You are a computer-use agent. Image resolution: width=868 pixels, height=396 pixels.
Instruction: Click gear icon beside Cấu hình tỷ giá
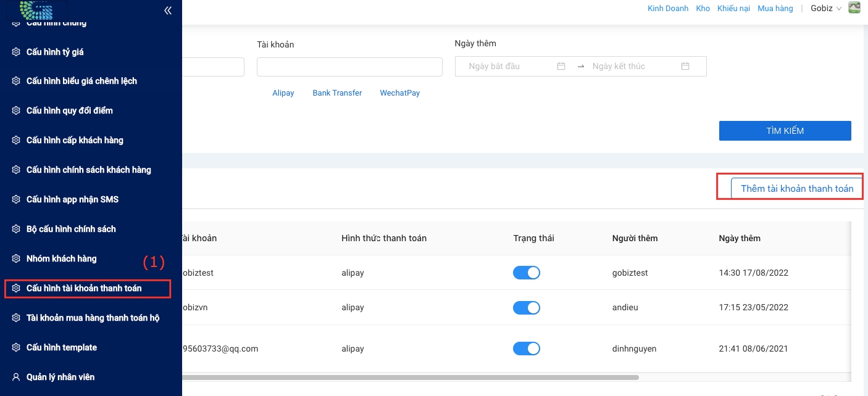[16, 52]
